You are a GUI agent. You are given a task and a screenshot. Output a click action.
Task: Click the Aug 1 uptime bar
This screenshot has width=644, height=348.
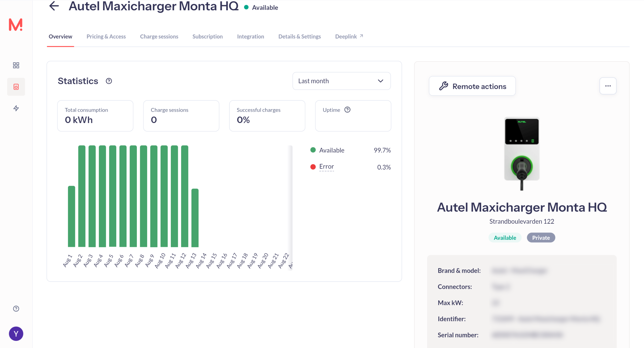(71, 216)
